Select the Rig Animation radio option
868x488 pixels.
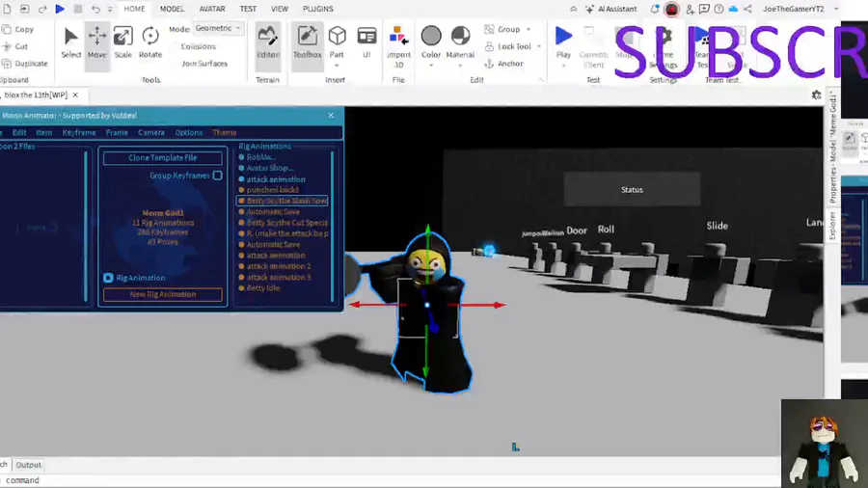[x=108, y=278]
